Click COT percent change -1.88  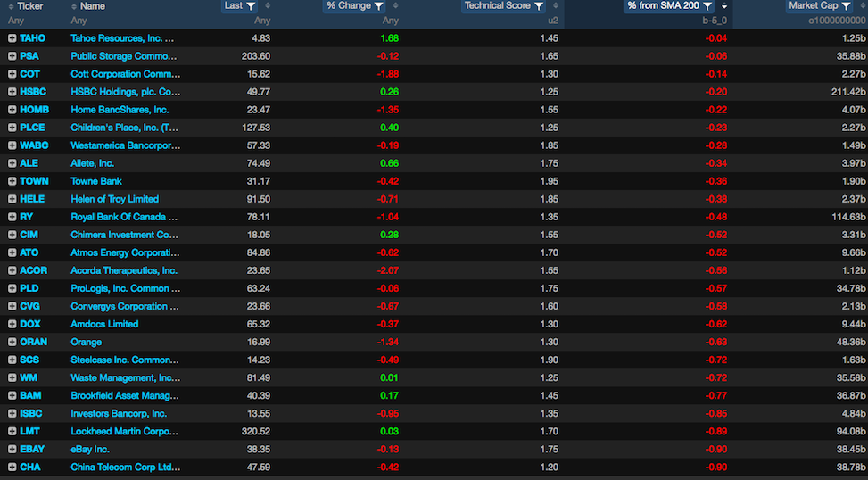388,74
